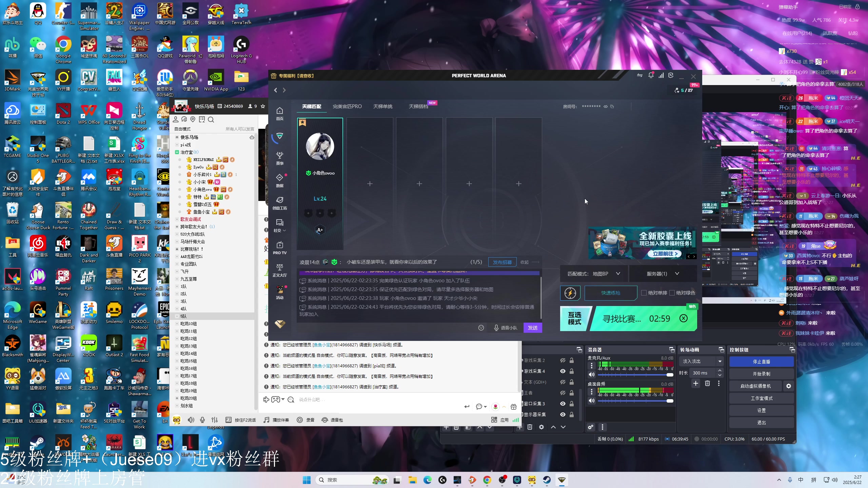
Task: Open PRO TV icon in arena sidebar
Action: tap(280, 248)
